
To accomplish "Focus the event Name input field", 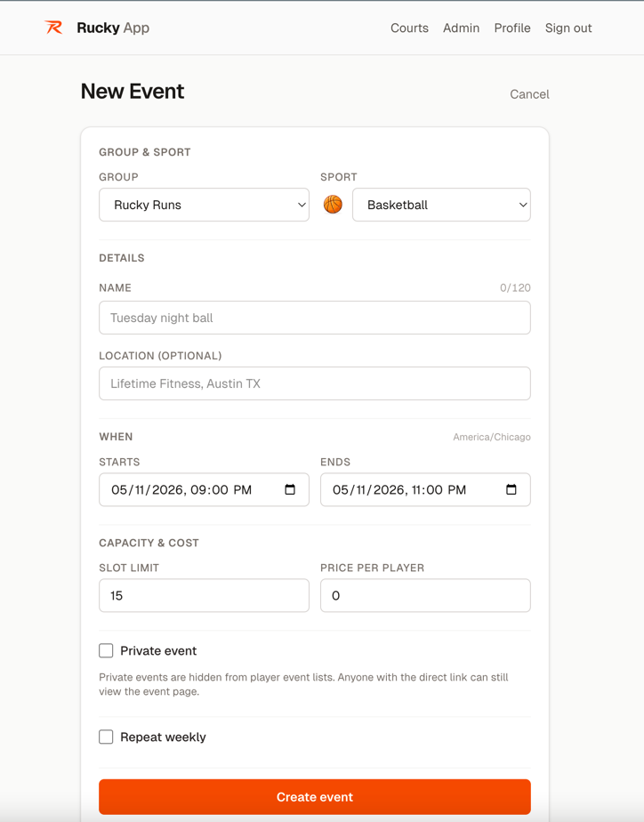I will coord(314,318).
